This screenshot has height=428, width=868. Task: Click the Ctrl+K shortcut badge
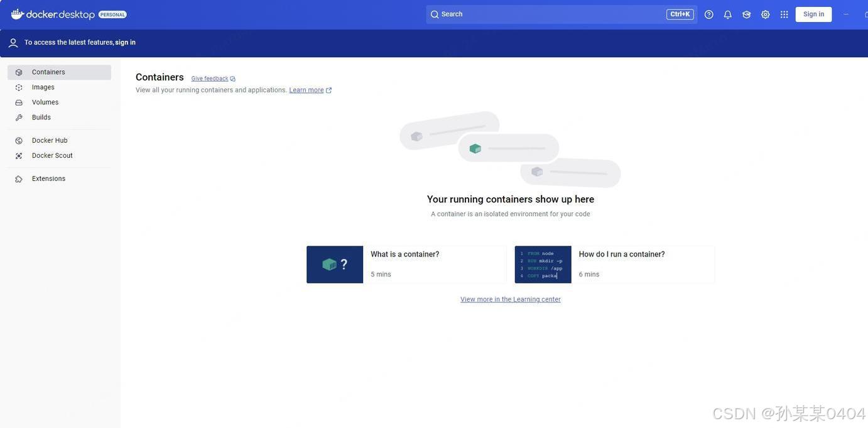click(680, 14)
